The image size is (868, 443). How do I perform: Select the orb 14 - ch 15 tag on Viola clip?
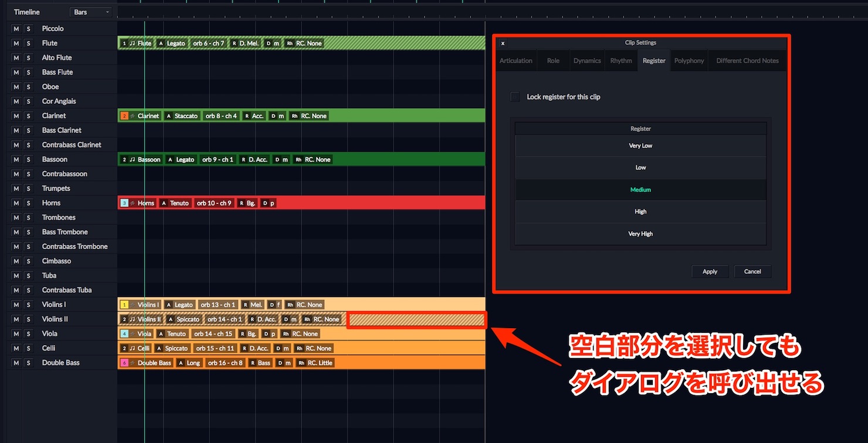pos(212,334)
